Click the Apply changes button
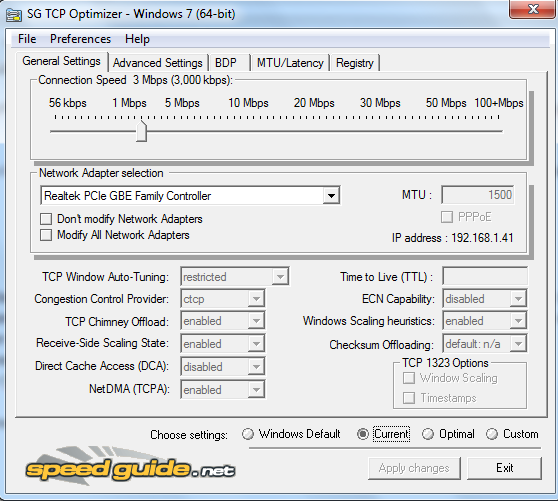 [x=414, y=468]
